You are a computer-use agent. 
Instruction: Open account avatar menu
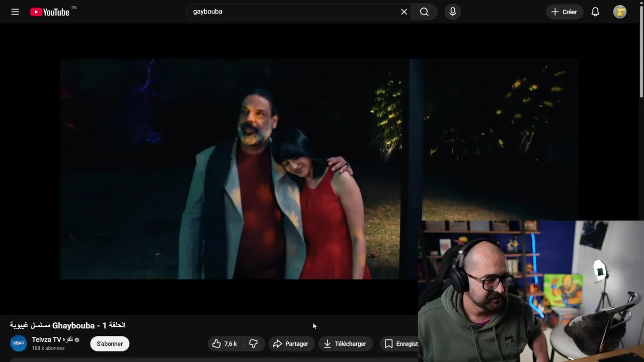[x=620, y=12]
